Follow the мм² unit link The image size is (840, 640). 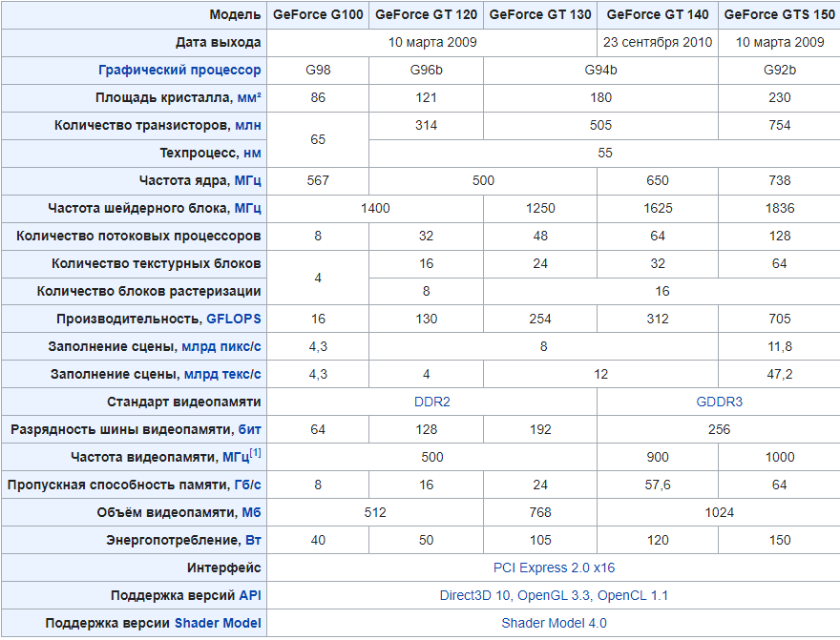pos(249,98)
